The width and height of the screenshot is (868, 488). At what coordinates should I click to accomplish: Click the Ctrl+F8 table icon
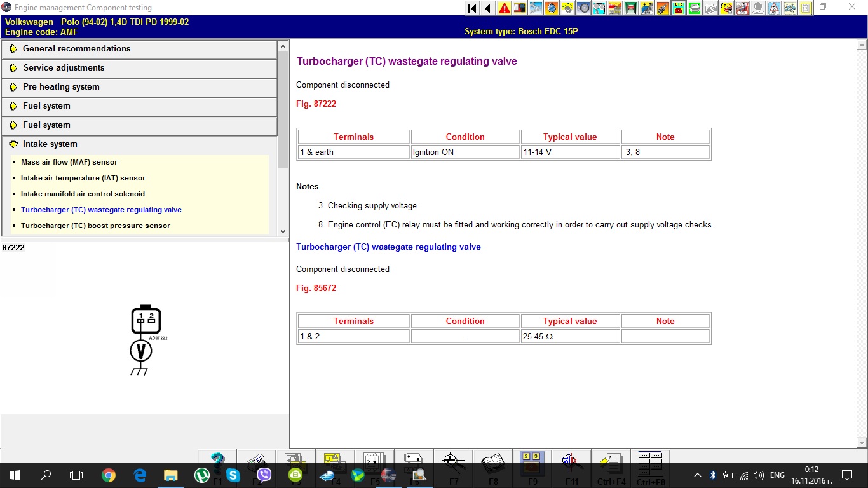[650, 466]
